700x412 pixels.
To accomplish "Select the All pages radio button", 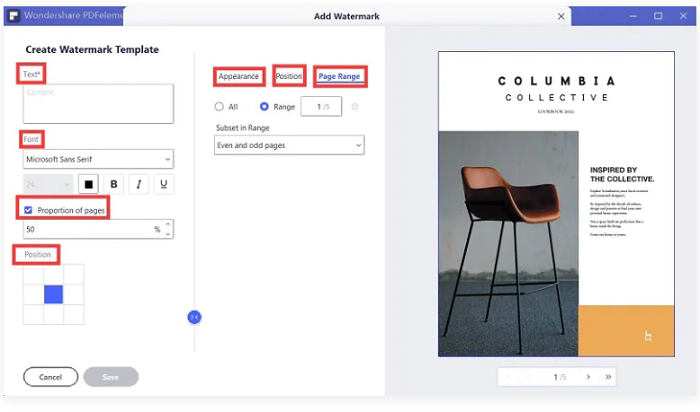I will coord(219,107).
